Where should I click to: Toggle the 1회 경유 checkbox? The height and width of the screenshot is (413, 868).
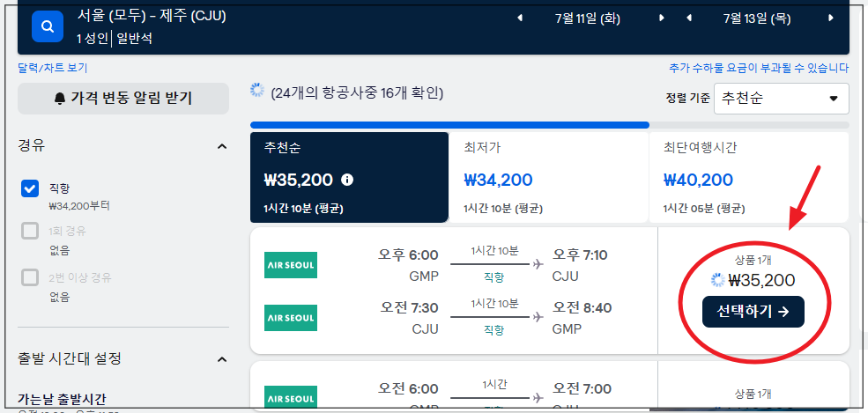30,231
